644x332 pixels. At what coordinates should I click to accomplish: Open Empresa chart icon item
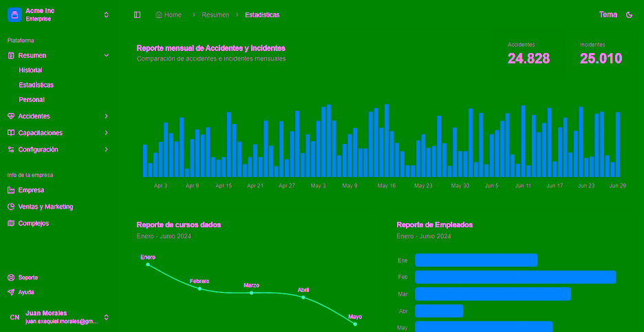click(11, 190)
